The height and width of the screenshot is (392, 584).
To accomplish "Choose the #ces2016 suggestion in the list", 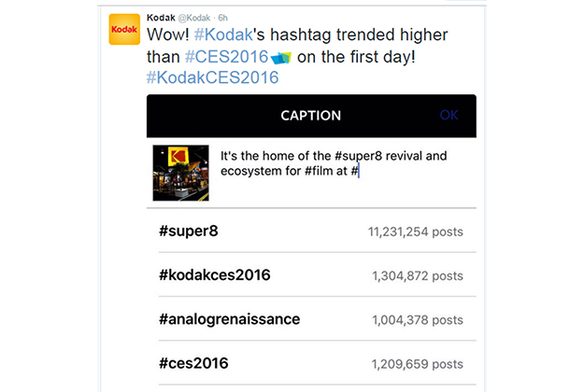I will click(311, 363).
